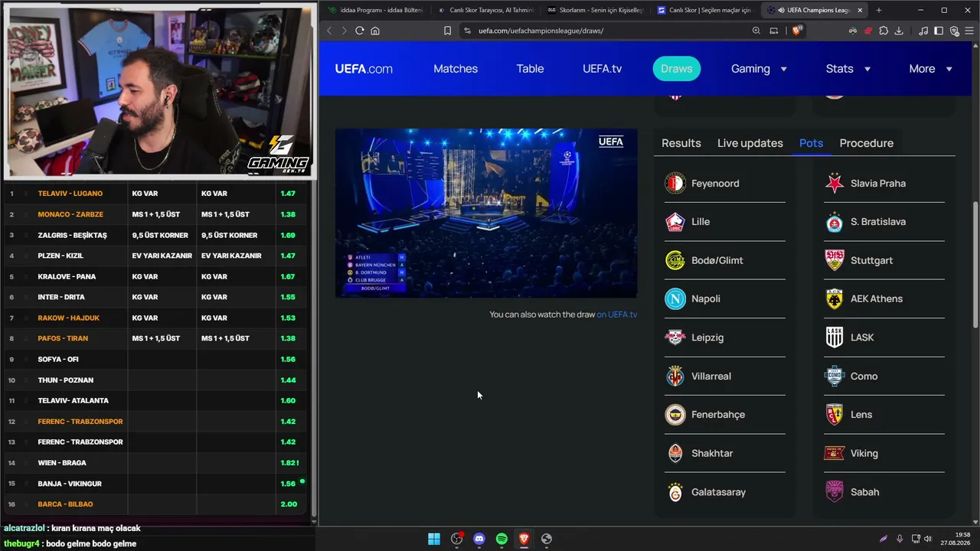The width and height of the screenshot is (980, 551).
Task: Click the INTER - DRITA match text
Action: [x=61, y=297]
